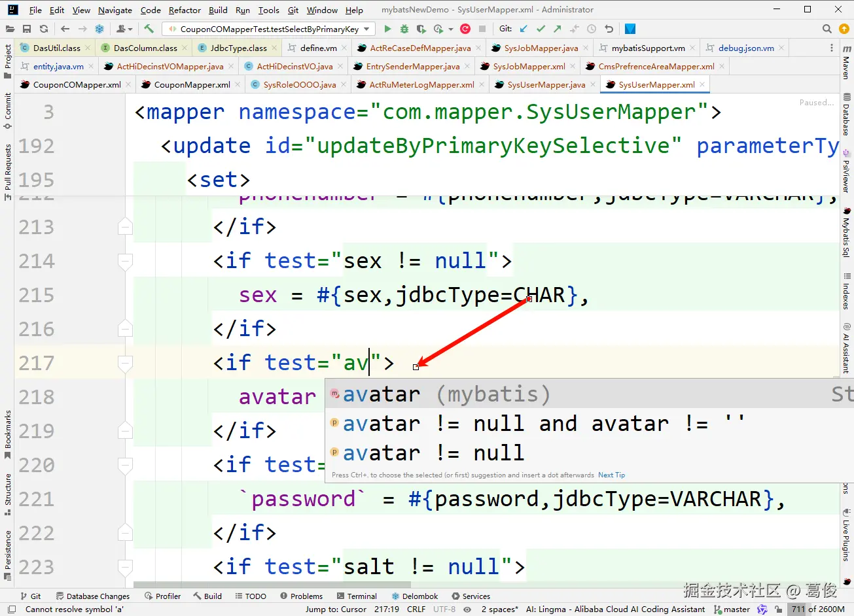
Task: Show Git history clock icon
Action: [592, 29]
